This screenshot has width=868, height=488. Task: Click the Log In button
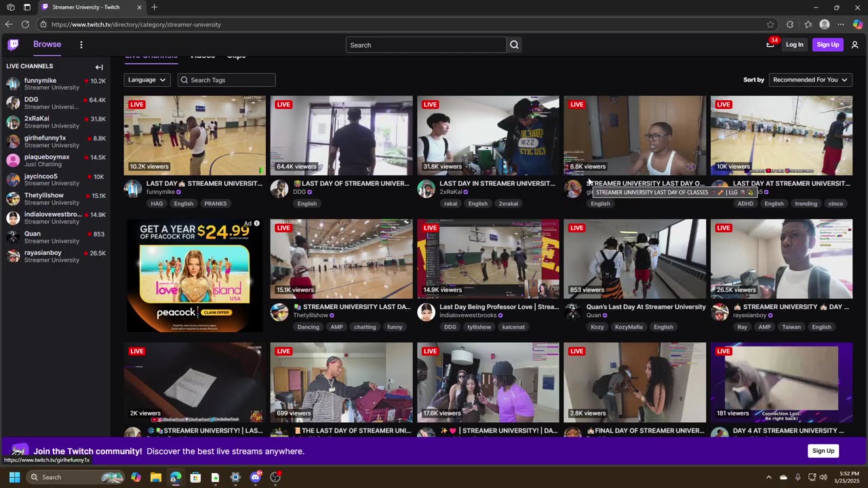(794, 45)
